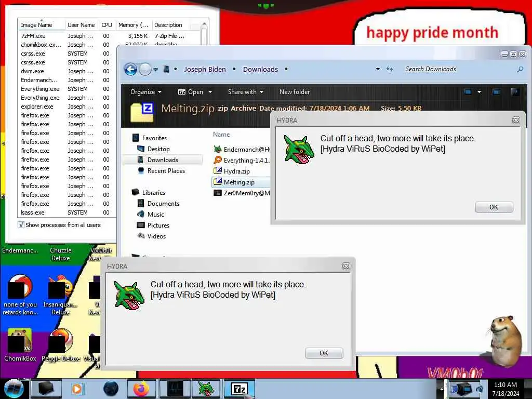Click the Downloads breadcrumb in address bar
532x399 pixels.
[x=260, y=69]
